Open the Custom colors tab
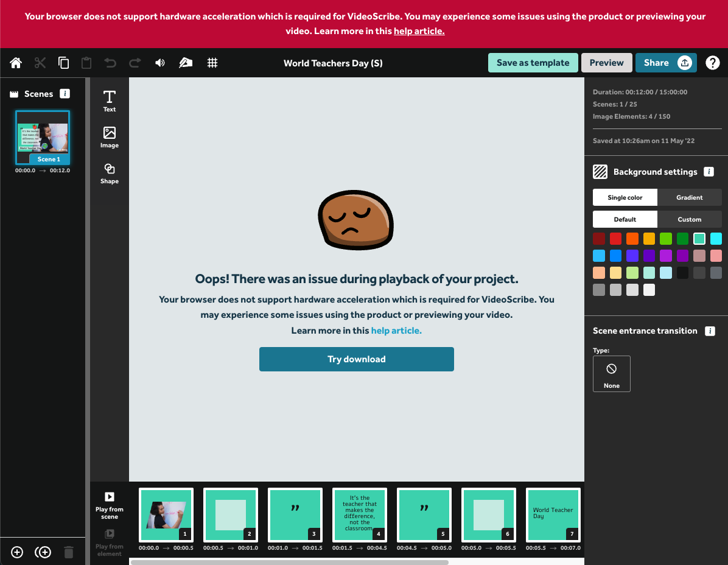The image size is (728, 565). pos(690,219)
